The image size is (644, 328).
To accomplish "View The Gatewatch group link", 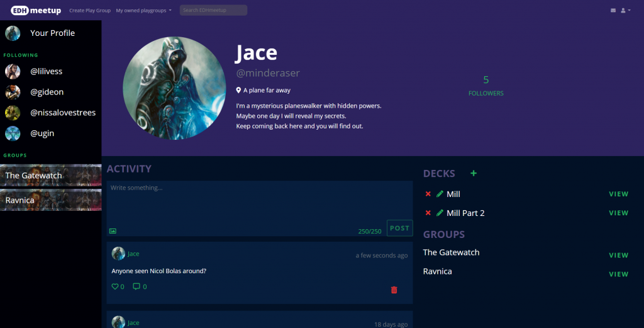I will [618, 255].
